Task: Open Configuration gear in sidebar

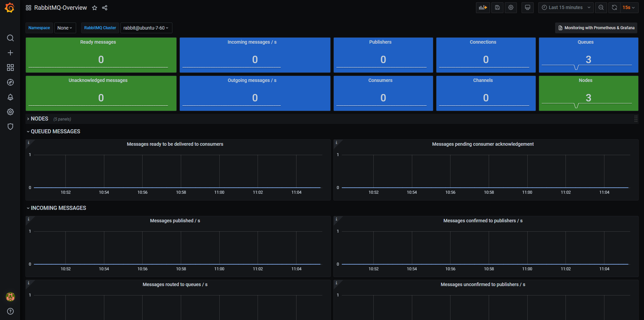Action: (x=10, y=112)
